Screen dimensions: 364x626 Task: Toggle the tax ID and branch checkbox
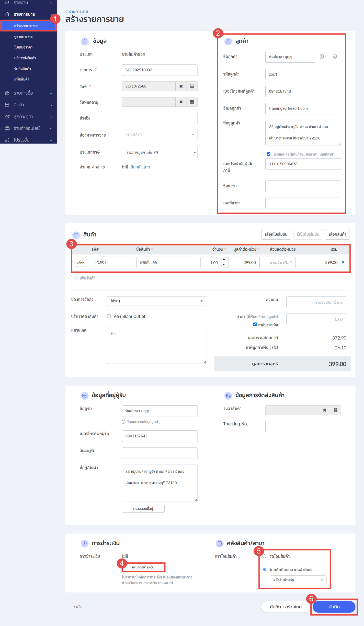tap(269, 154)
